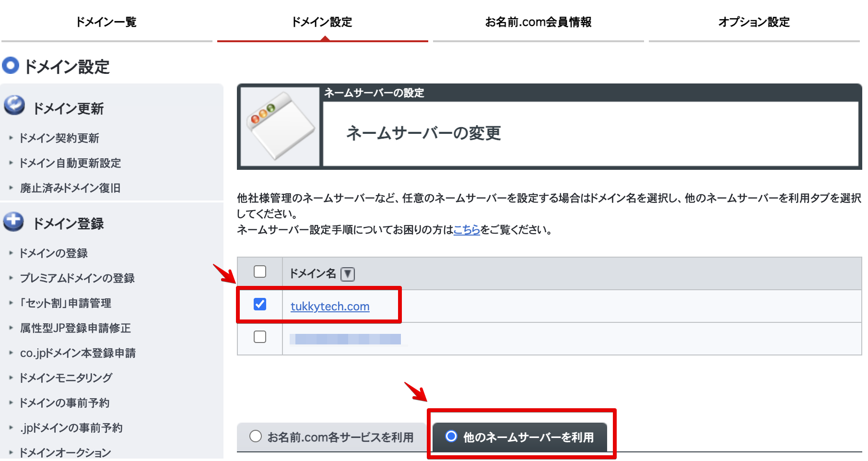Switch to ドメイン一覧 tab
868x461 pixels.
pyautogui.click(x=106, y=22)
